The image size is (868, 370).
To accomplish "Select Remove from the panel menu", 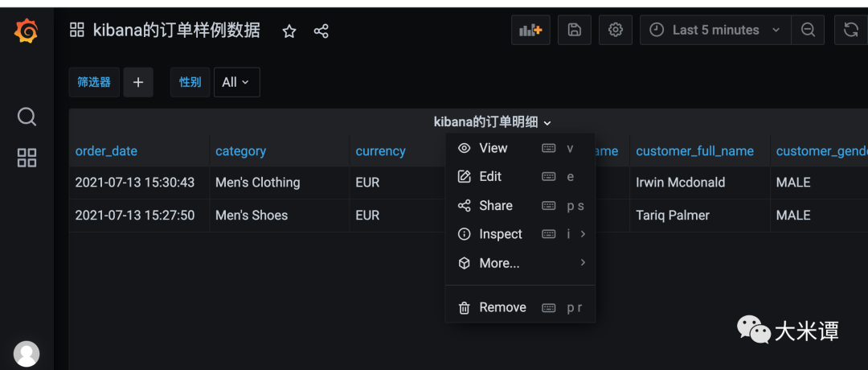I will tap(502, 307).
